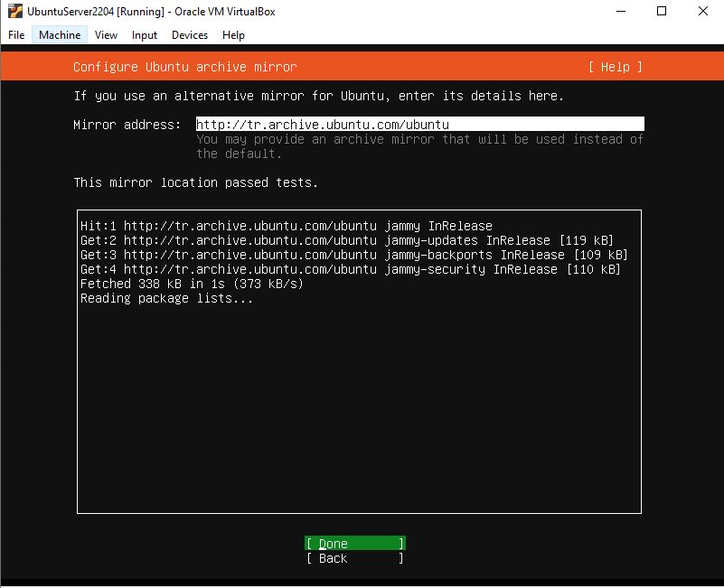Open the Devices menu
Screen dimensions: 724x588
tap(190, 35)
